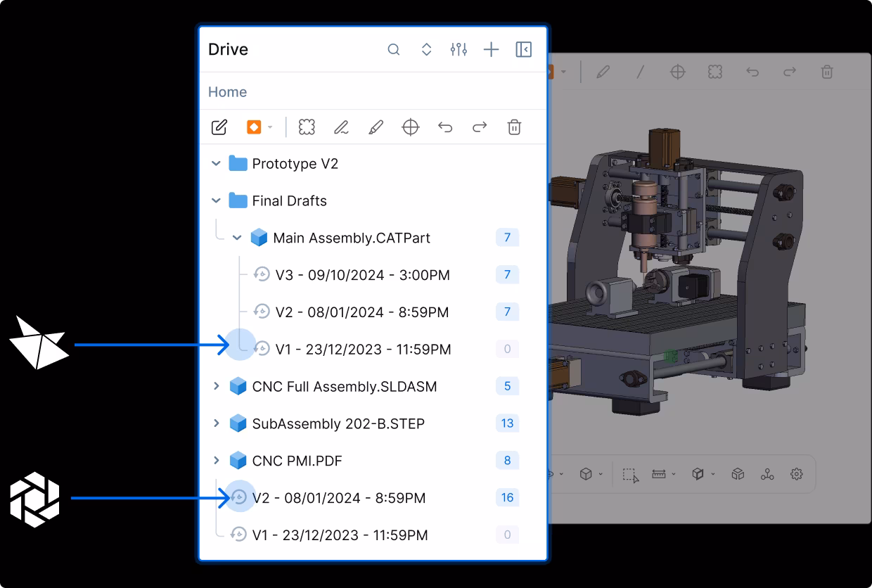Click the 13 badge on SubAssembly 202-B.STEP
Image resolution: width=872 pixels, height=588 pixels.
(507, 423)
